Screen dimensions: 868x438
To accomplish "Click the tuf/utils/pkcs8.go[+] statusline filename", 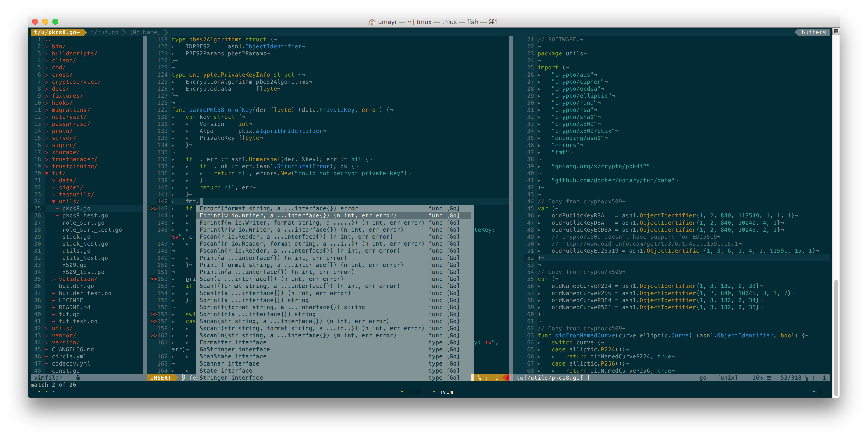I will click(553, 378).
